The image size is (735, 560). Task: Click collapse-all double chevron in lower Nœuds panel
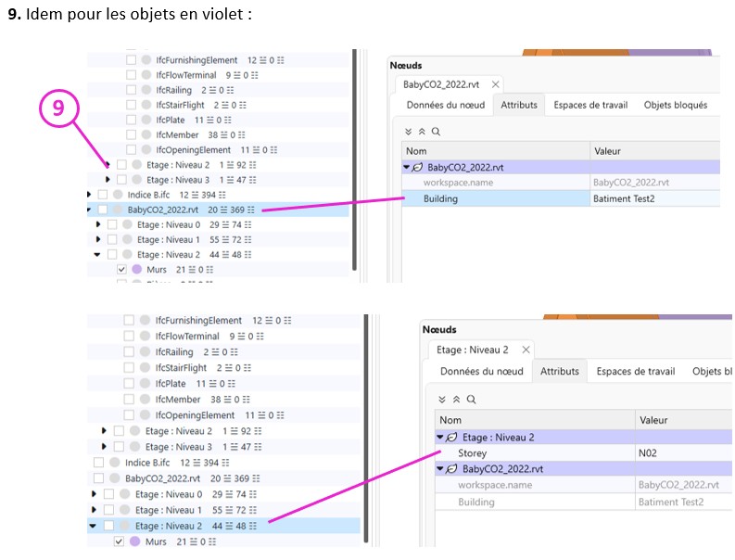pos(457,399)
